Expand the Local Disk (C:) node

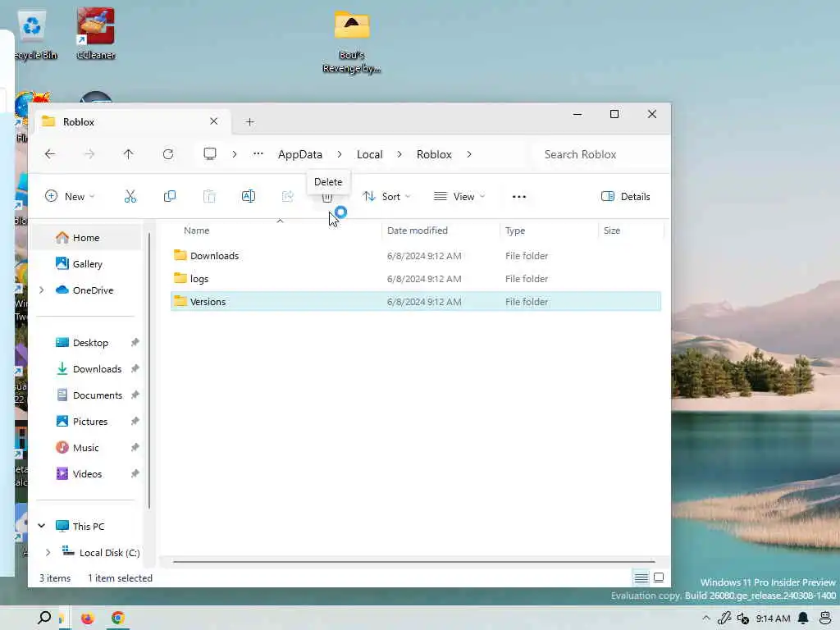tap(48, 552)
